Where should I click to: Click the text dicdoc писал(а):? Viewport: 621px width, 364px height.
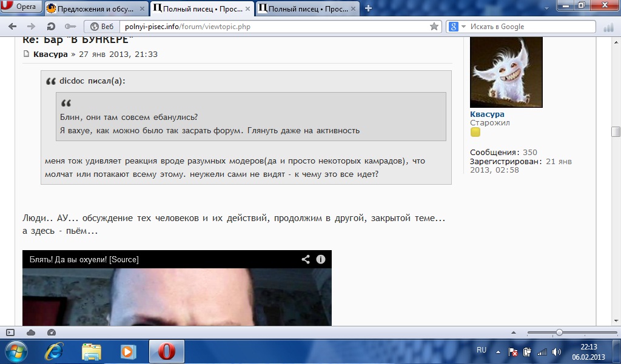92,81
